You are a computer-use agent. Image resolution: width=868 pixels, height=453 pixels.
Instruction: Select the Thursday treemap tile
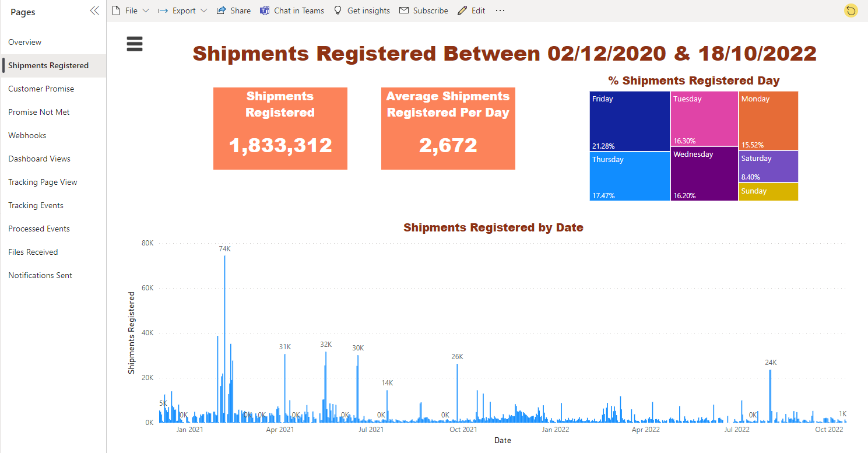[630, 176]
